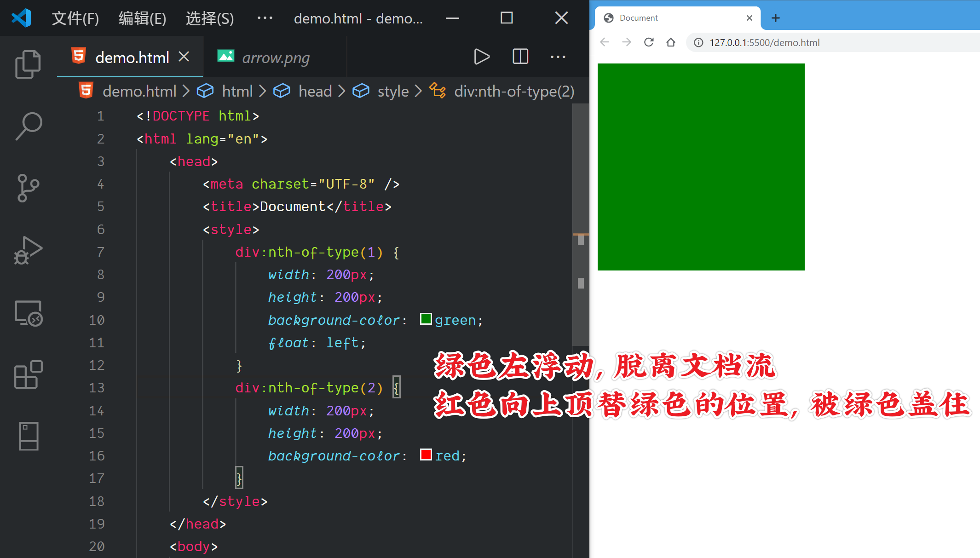Click the DOCTYPE declaration on line 1
The height and width of the screenshot is (558, 980).
tap(198, 116)
